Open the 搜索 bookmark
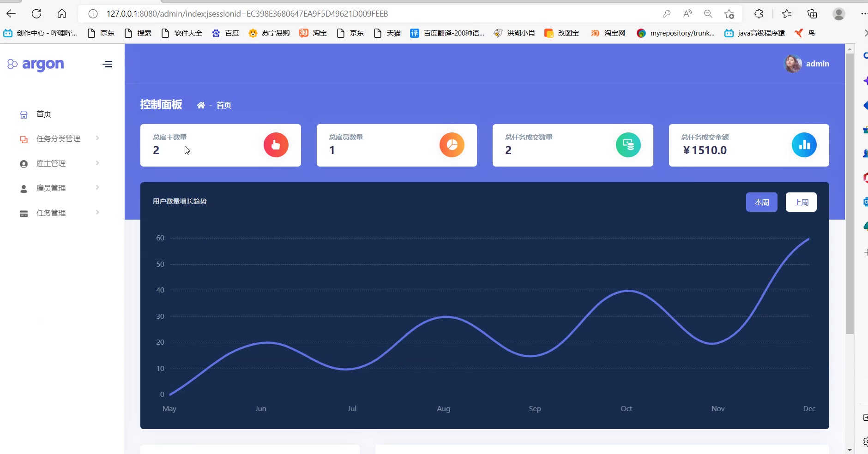Viewport: 868px width, 454px height. [138, 33]
